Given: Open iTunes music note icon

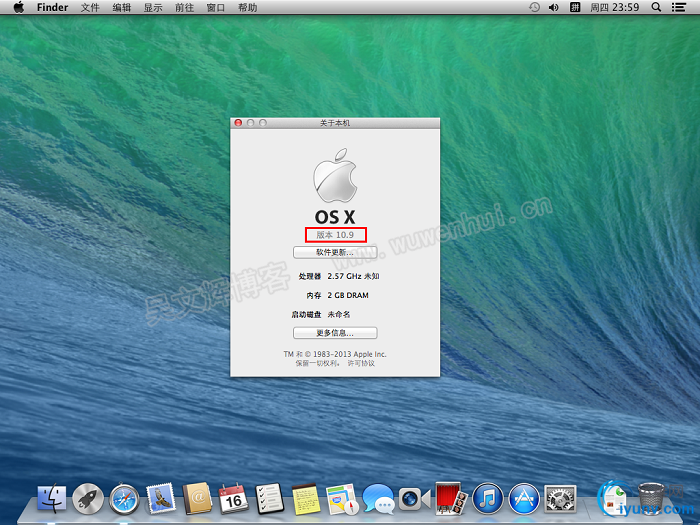Looking at the screenshot, I should [487, 497].
